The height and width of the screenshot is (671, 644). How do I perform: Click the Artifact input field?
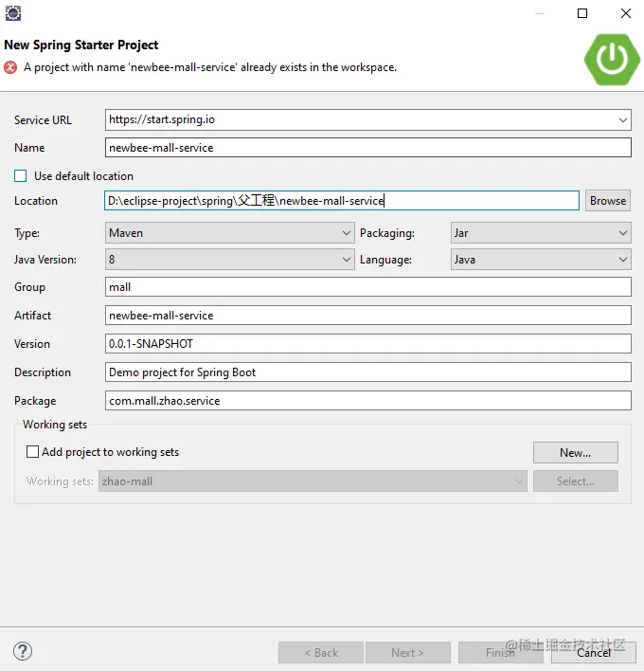point(368,316)
